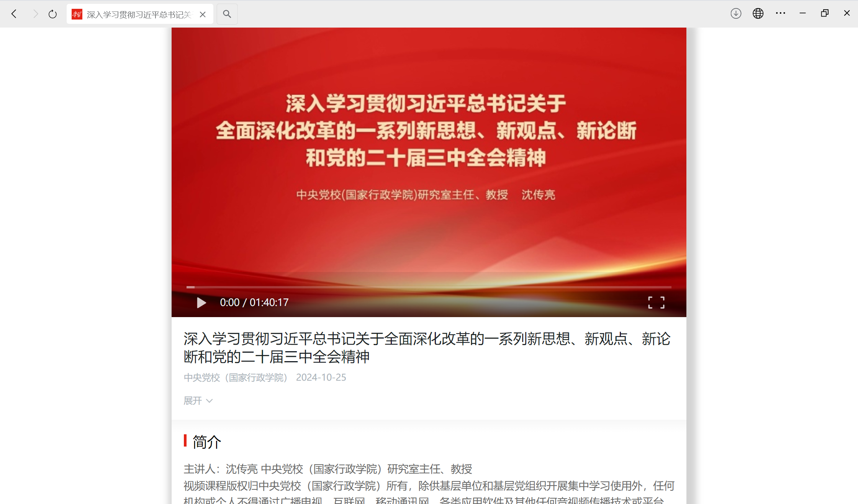
Task: Click the globe language icon
Action: coord(758,13)
